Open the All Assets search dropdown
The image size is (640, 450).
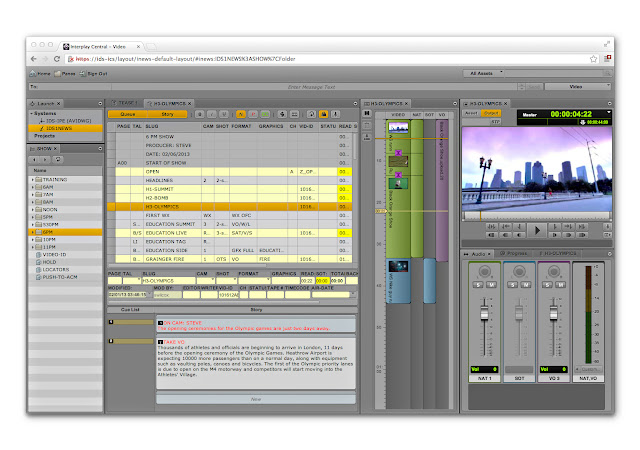tap(484, 74)
